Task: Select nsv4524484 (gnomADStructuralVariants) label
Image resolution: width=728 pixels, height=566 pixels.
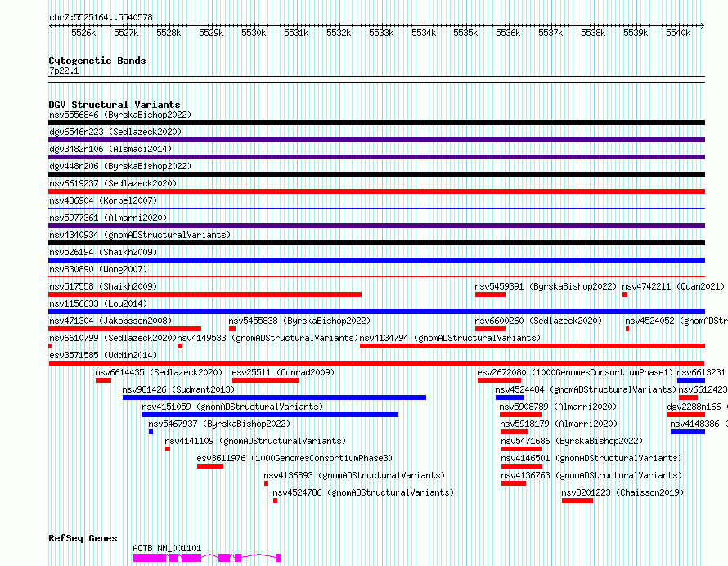Action: pos(586,389)
